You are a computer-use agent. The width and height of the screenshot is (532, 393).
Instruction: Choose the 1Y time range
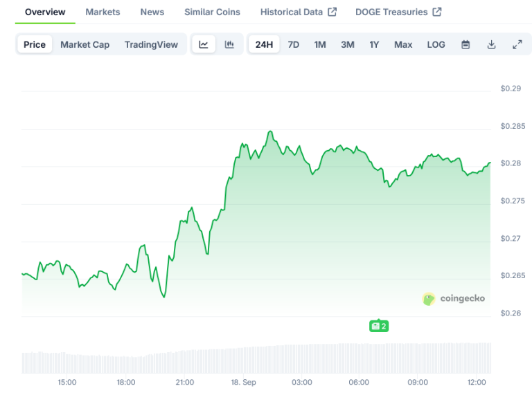click(374, 44)
